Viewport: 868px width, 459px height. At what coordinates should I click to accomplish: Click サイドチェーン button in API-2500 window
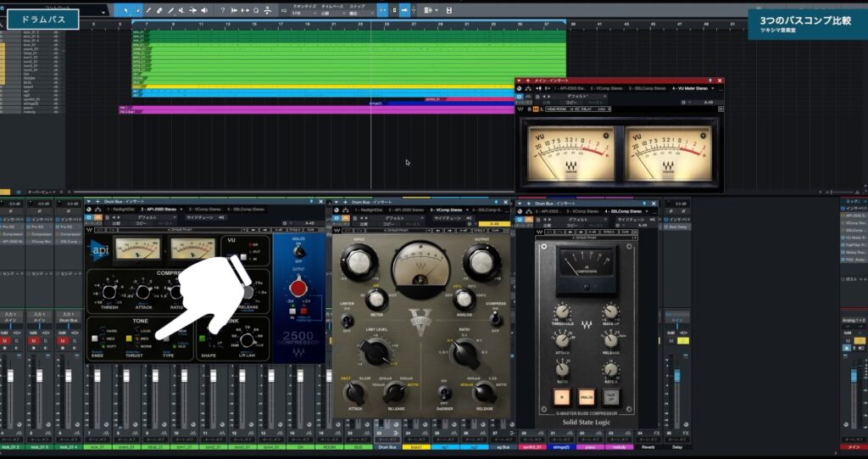[x=198, y=218]
